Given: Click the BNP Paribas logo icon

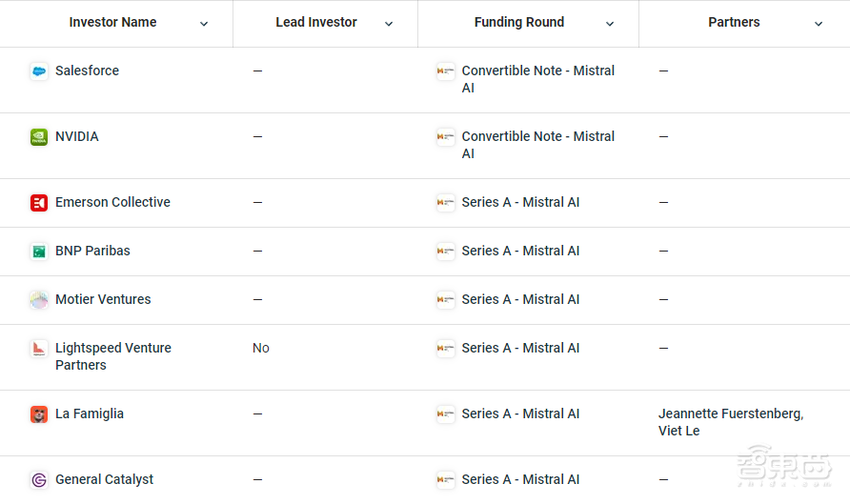Looking at the screenshot, I should pyautogui.click(x=39, y=252).
